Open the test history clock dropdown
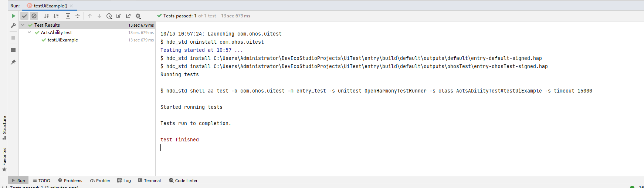This screenshot has height=188, width=644. pos(109,16)
